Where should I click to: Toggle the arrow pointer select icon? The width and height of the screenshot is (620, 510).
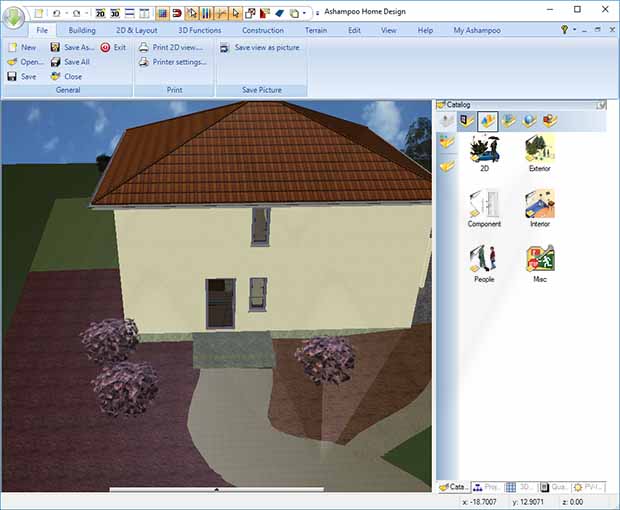click(x=235, y=13)
